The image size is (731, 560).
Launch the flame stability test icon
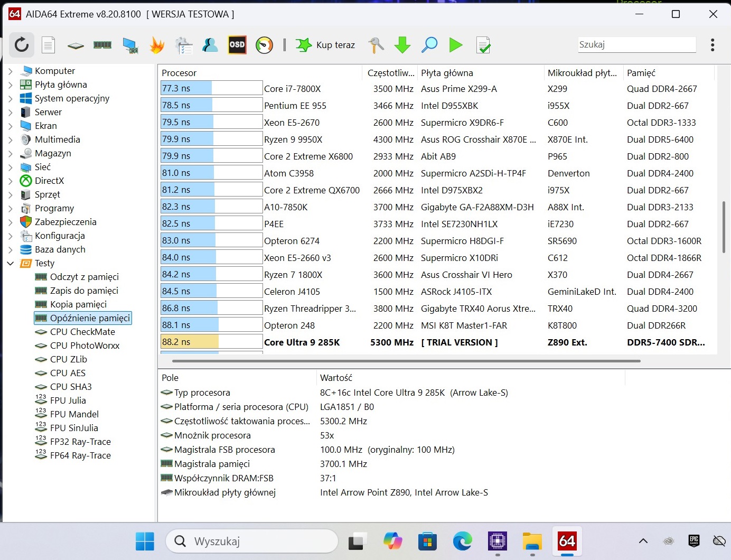(x=157, y=45)
